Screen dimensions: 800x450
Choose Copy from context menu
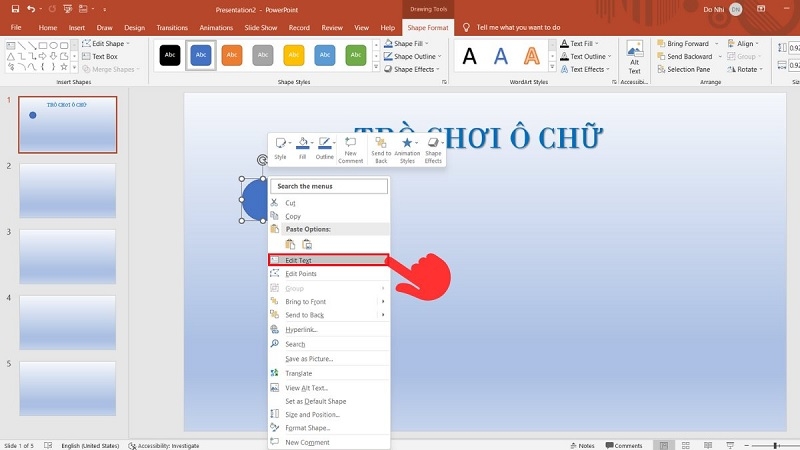point(329,216)
